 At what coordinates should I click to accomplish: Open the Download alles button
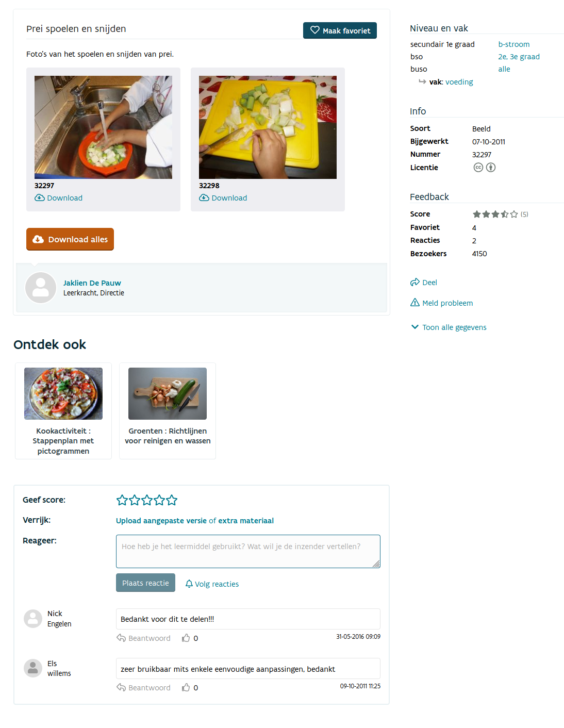pyautogui.click(x=70, y=239)
